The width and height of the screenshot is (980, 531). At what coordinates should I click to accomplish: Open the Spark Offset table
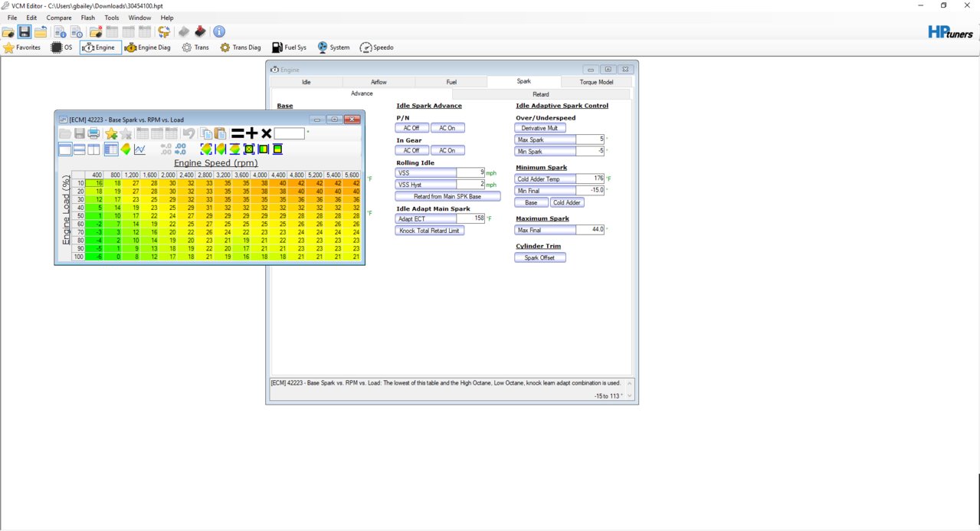point(540,257)
